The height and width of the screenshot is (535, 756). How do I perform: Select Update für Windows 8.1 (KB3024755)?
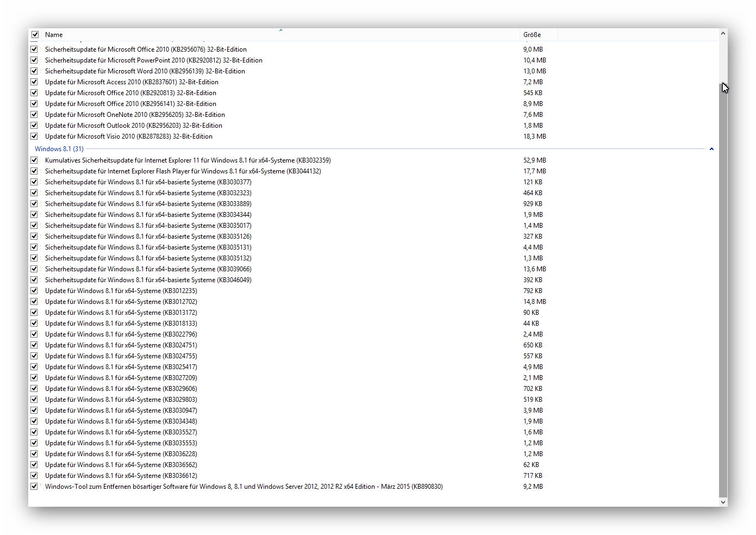(121, 356)
